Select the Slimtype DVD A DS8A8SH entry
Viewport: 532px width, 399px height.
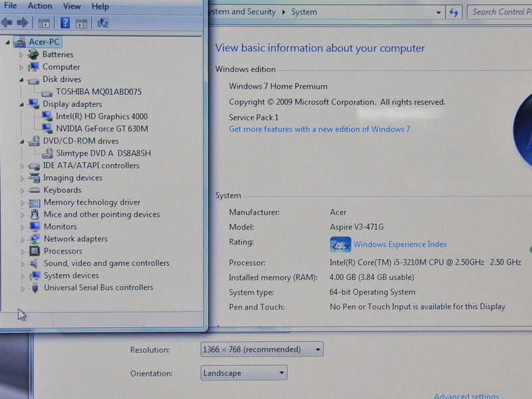click(x=104, y=154)
